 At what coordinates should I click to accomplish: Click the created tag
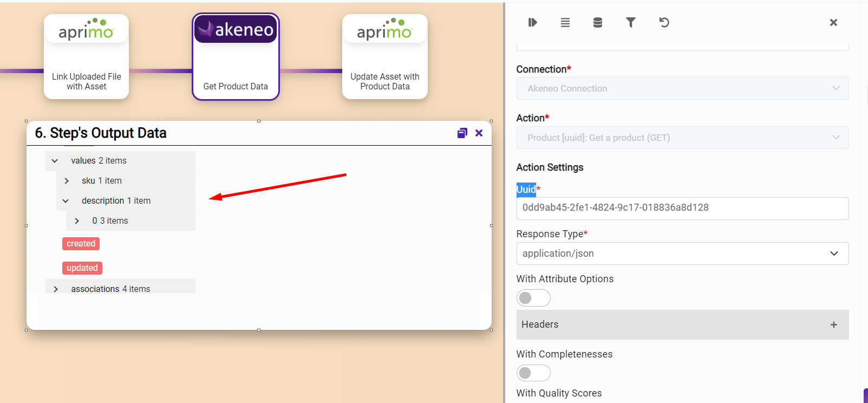tap(81, 244)
